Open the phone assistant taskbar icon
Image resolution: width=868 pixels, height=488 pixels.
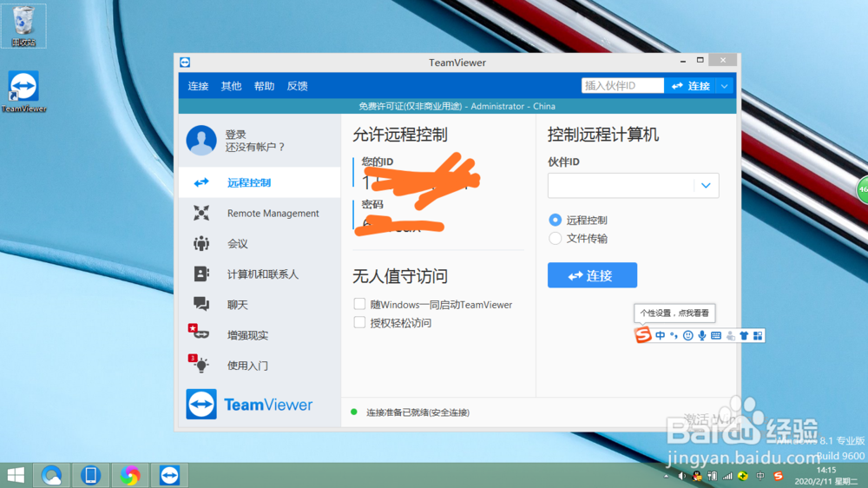pos(90,475)
